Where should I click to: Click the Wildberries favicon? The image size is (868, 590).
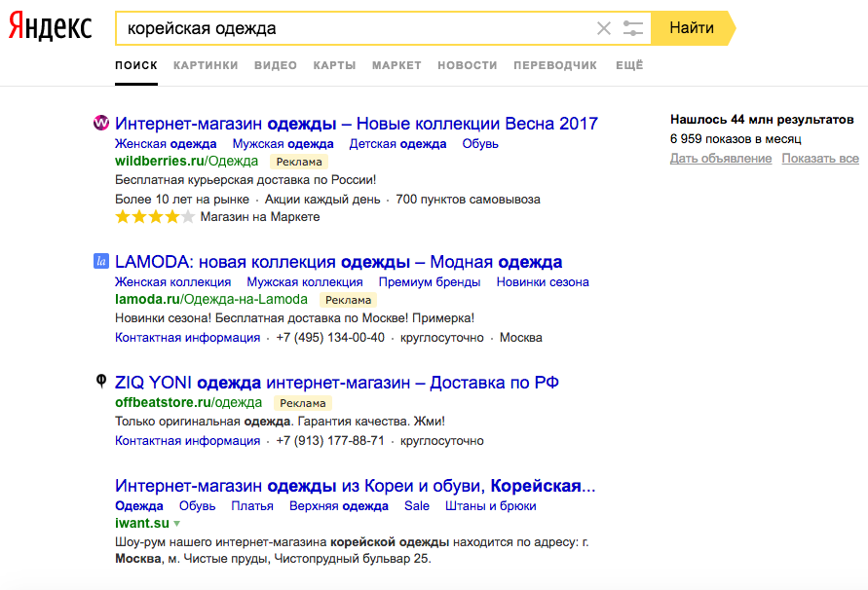pos(100,123)
